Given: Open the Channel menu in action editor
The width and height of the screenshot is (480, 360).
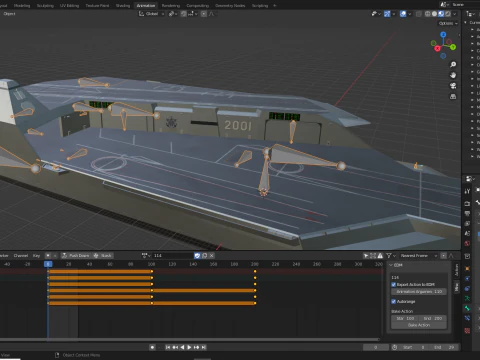Looking at the screenshot, I should tap(21, 256).
